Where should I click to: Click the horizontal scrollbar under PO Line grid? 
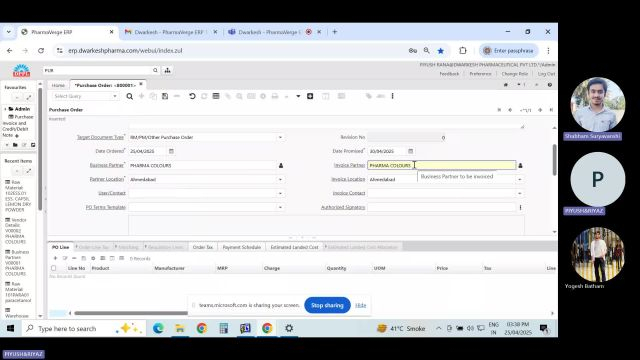click(131, 313)
